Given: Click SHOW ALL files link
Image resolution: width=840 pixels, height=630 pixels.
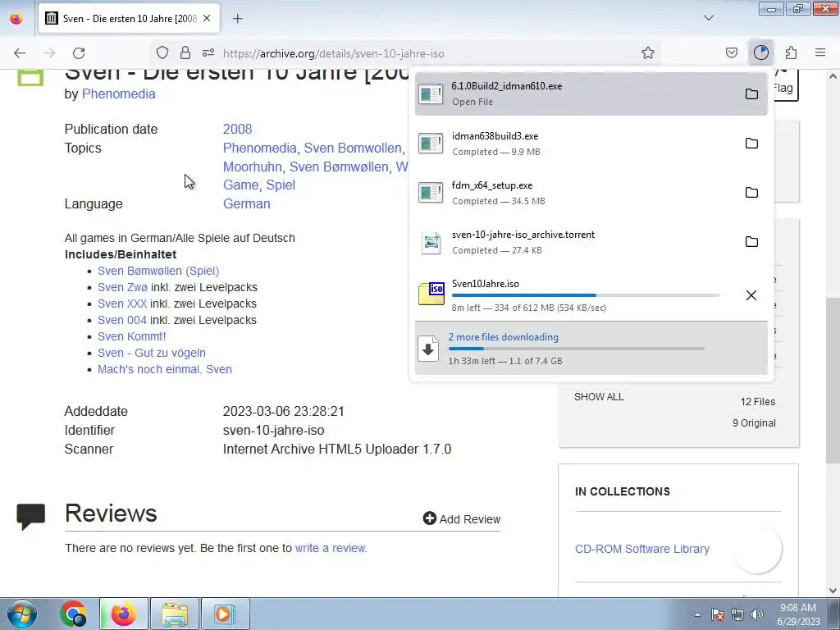Looking at the screenshot, I should [599, 397].
